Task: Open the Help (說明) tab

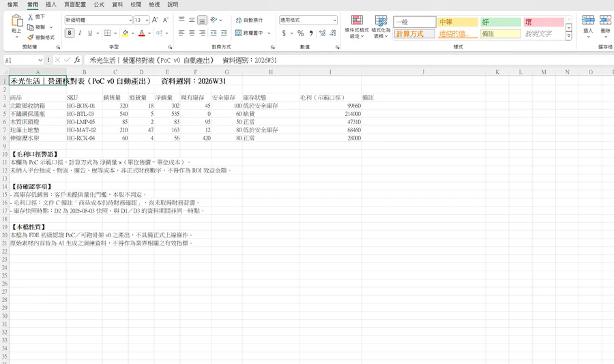Action: tap(173, 4)
